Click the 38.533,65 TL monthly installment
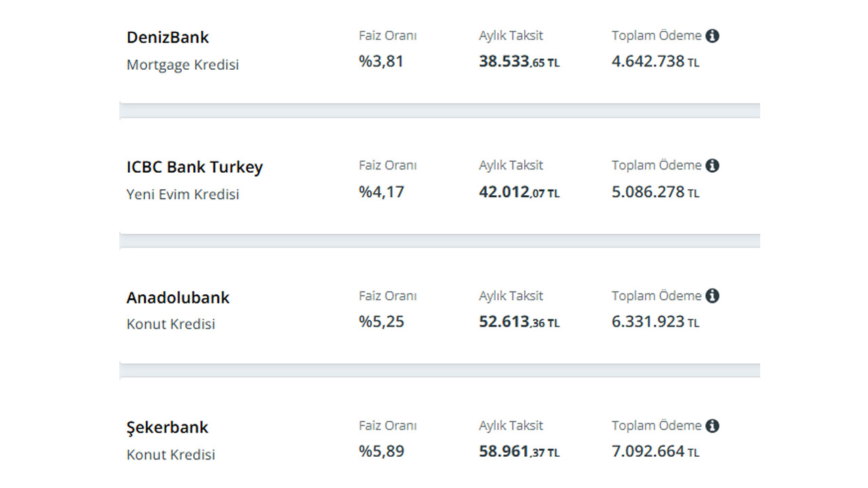This screenshot has height=488, width=868. click(519, 62)
